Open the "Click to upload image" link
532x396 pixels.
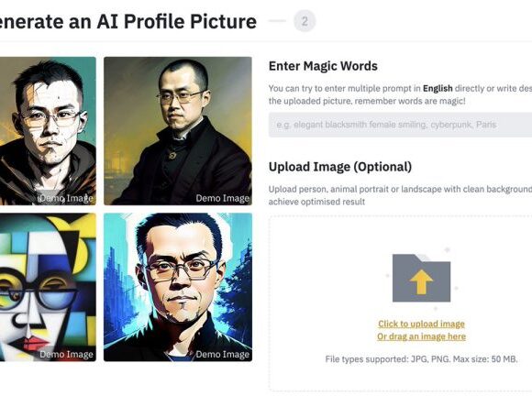pos(421,324)
